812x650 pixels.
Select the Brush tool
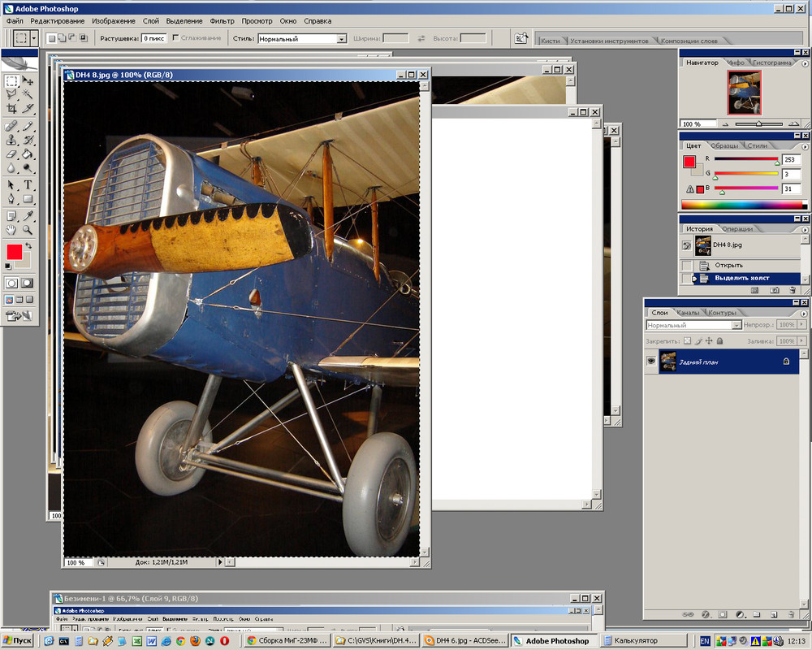coord(28,126)
